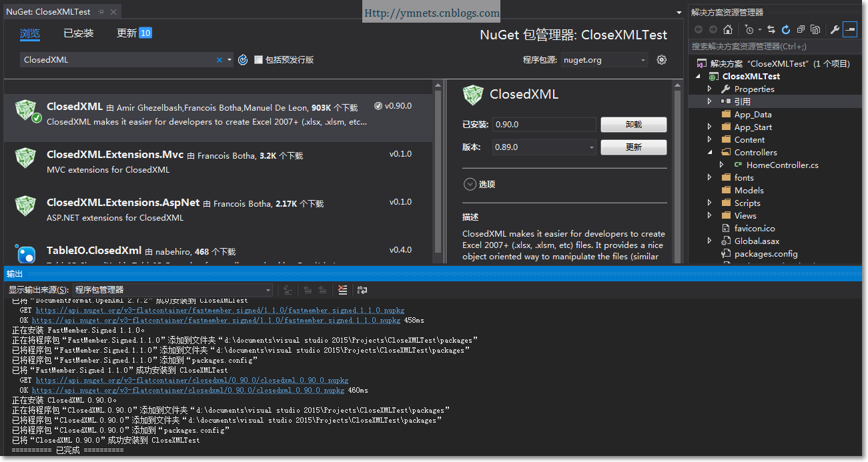Refresh Solution Explorer with blue arrow

point(786,29)
